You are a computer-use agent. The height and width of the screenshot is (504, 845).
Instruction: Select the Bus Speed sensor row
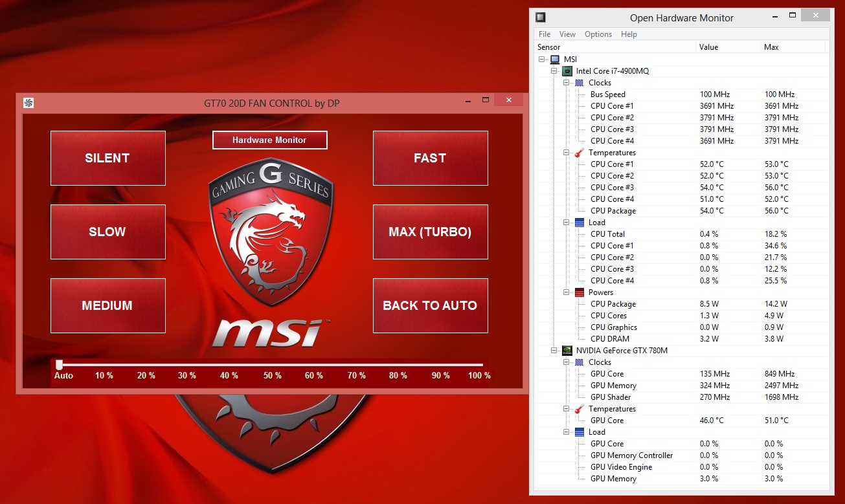(x=682, y=94)
